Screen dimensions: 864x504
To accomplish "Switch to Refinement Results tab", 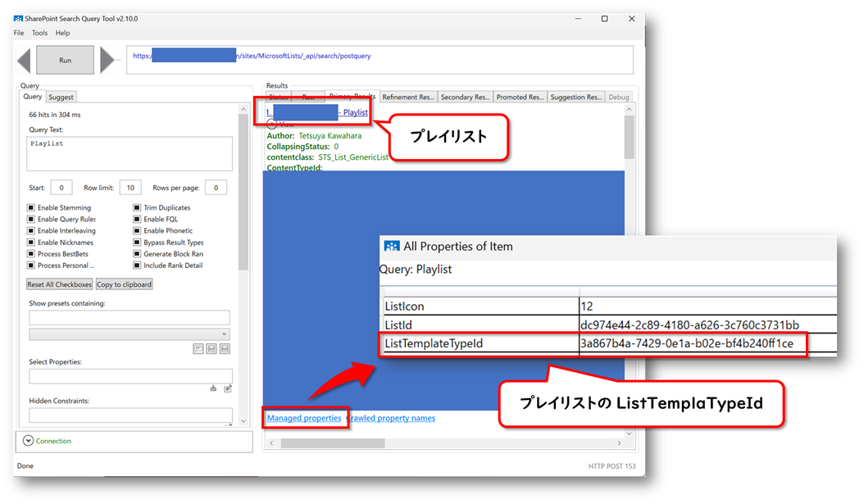I will [x=408, y=97].
